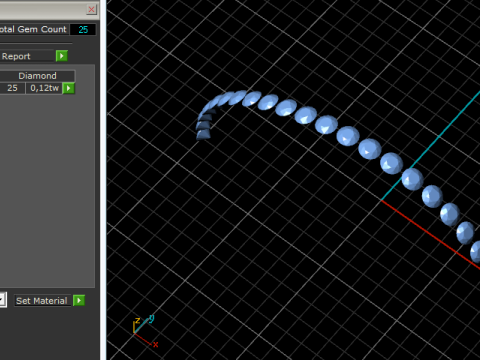Viewport: 480px width, 360px height.
Task: Click the Set Material button
Action: point(42,301)
